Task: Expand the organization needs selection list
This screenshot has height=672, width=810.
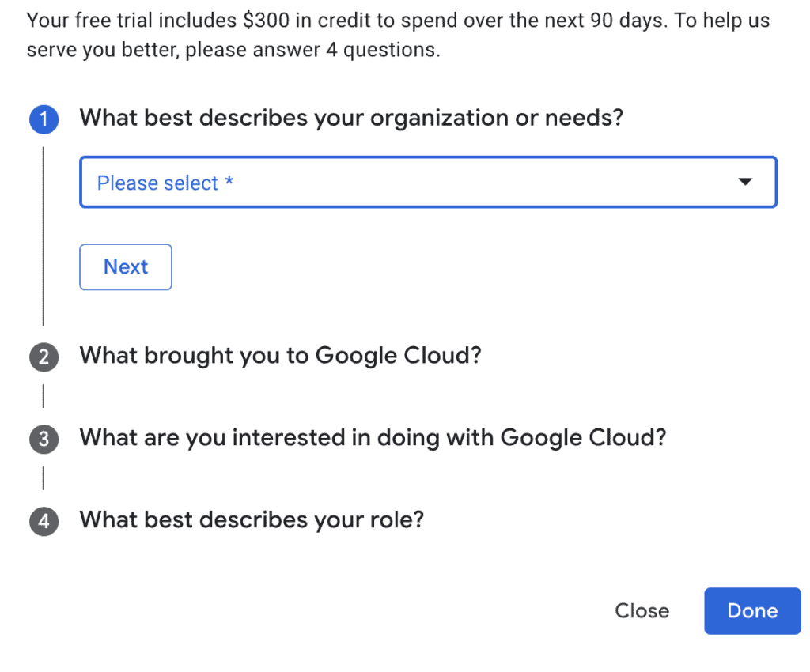Action: 427,182
